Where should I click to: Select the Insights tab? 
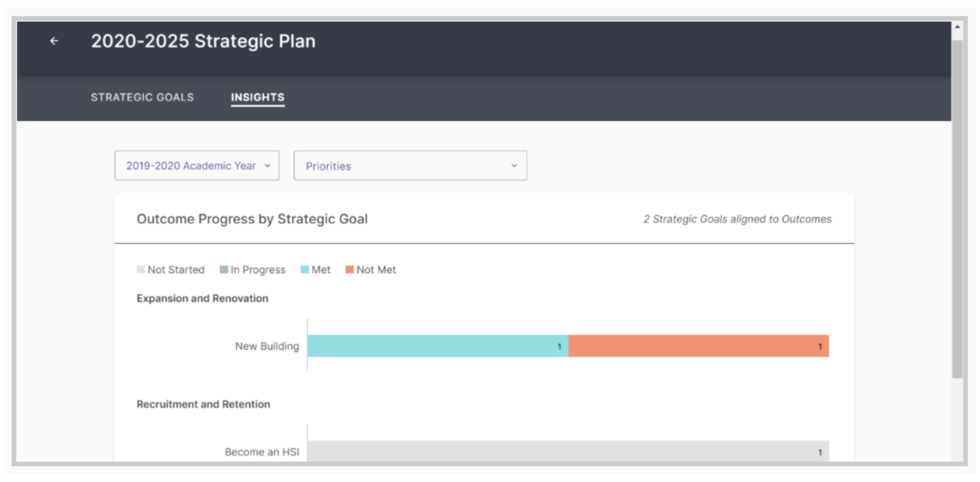(x=258, y=97)
